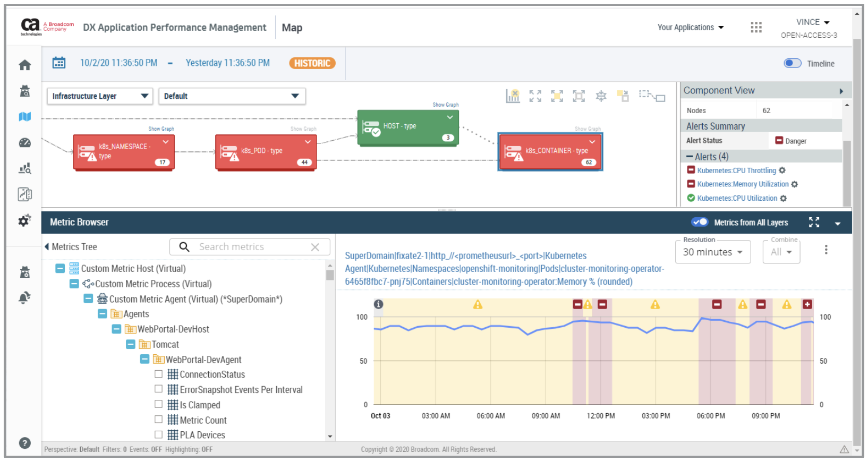Open the Settings gears sidebar icon
The width and height of the screenshot is (868, 461).
[x=24, y=220]
